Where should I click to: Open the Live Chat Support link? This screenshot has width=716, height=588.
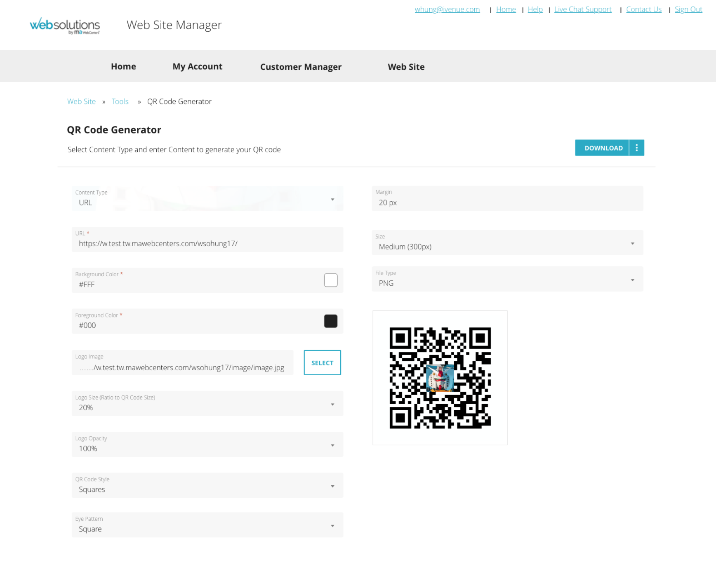(x=583, y=9)
